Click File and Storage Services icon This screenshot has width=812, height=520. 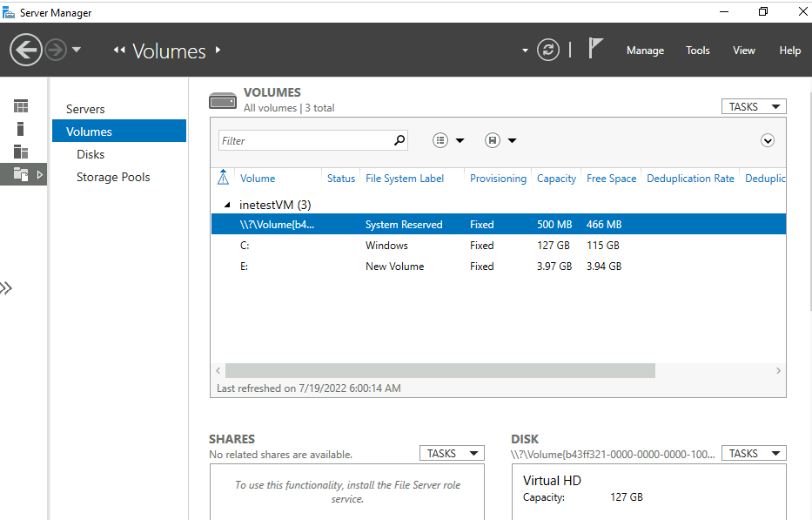point(21,175)
